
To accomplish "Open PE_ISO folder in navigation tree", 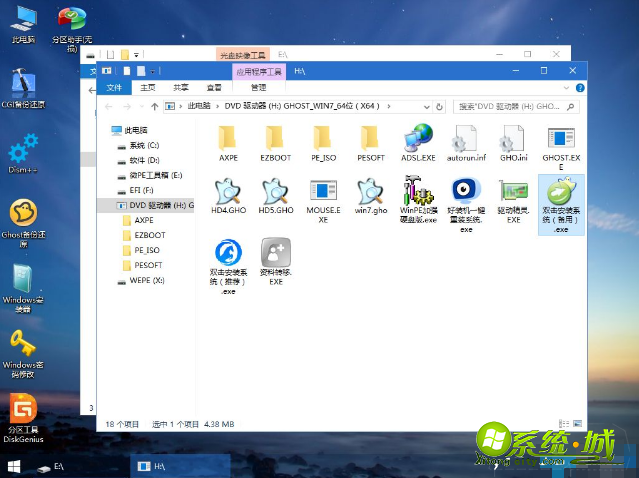I will pyautogui.click(x=141, y=250).
